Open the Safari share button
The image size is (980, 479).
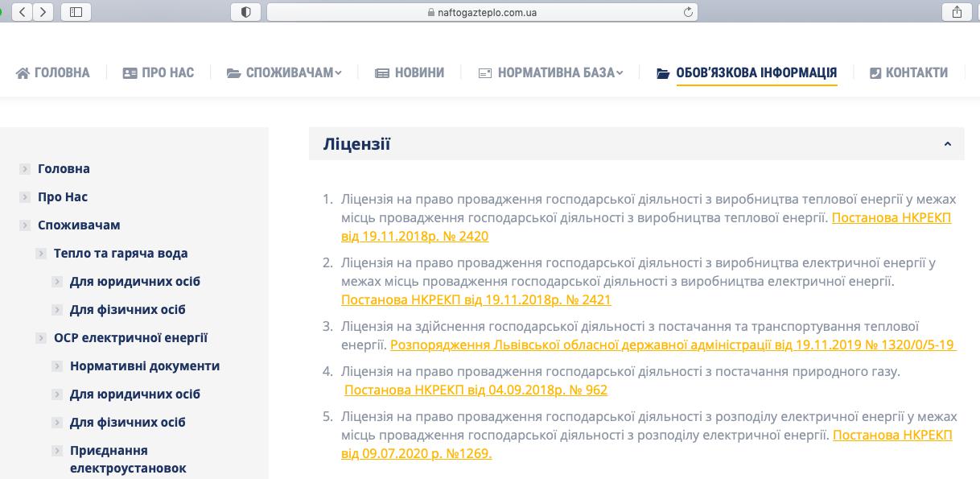click(x=957, y=12)
